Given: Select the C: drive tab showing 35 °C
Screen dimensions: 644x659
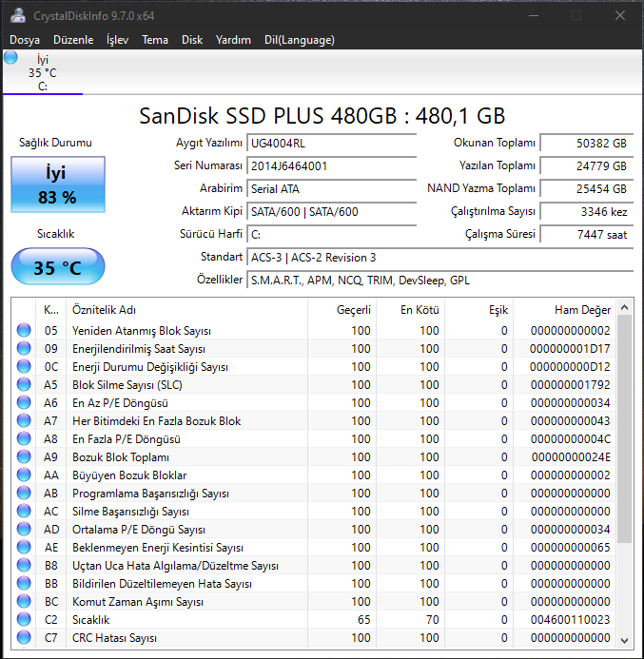Looking at the screenshot, I should tap(43, 72).
